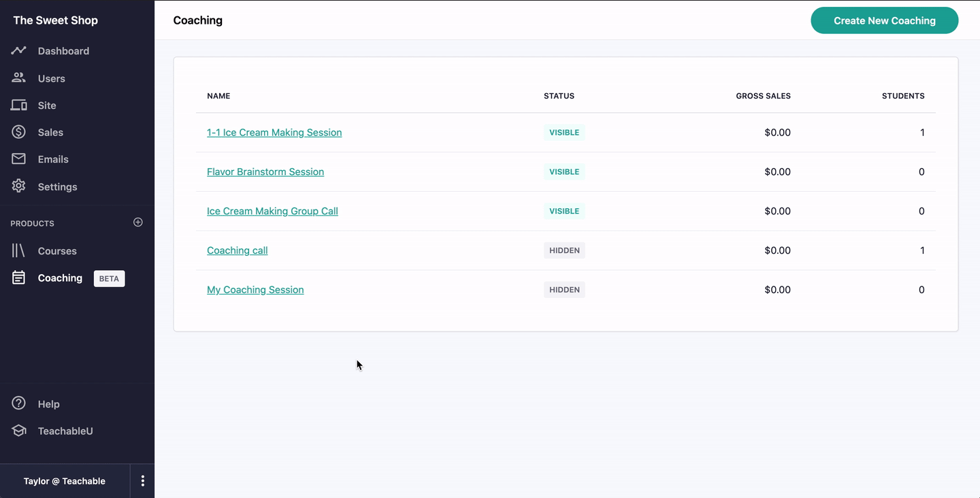Open the My Coaching Session link
This screenshot has width=980, height=498.
pyautogui.click(x=255, y=290)
